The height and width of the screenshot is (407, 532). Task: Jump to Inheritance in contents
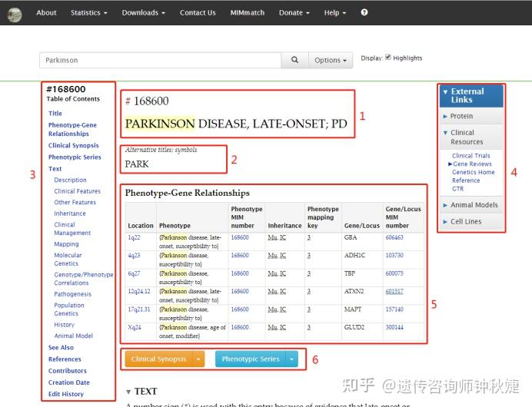70,213
